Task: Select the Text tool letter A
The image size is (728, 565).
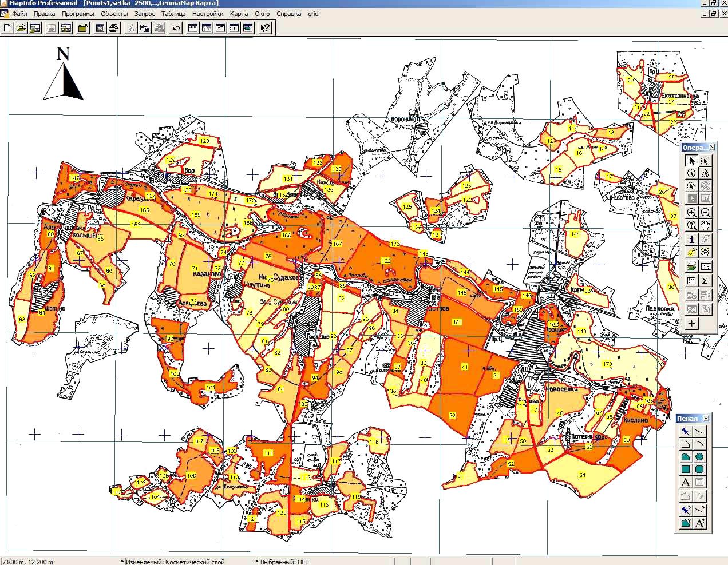Action: [x=685, y=483]
